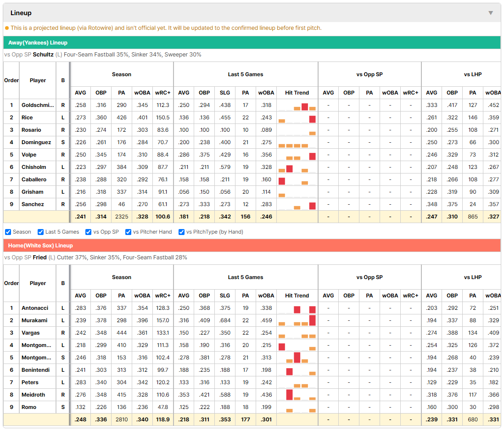The width and height of the screenshot is (504, 431).
Task: Collapse the Lineup panel arrow
Action: (x=491, y=13)
